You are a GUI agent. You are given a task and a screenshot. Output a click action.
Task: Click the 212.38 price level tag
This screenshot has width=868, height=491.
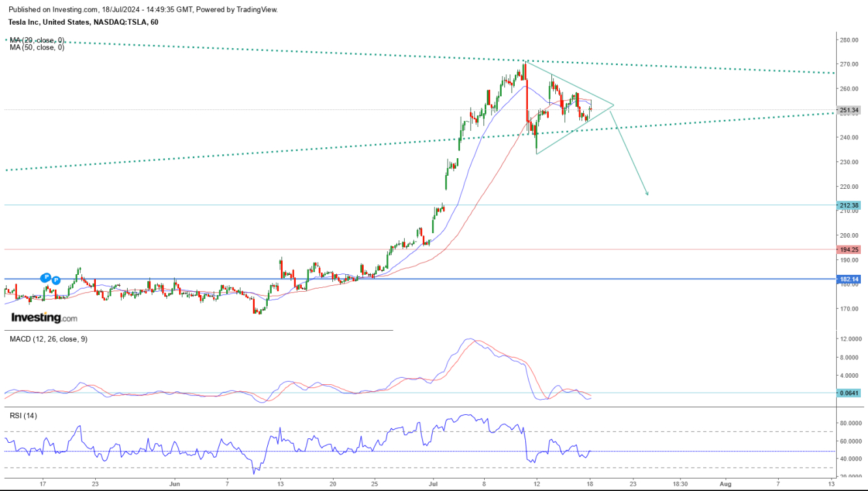coord(850,205)
